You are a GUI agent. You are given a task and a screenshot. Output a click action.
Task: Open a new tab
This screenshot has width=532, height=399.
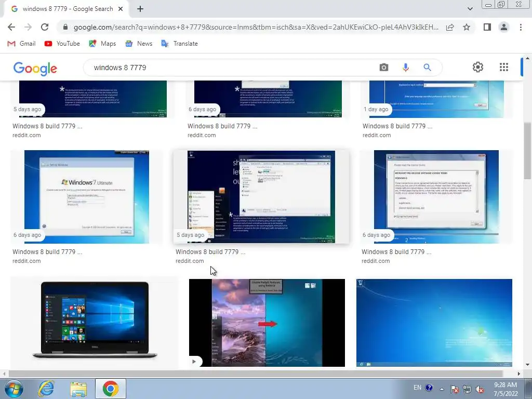pos(140,9)
